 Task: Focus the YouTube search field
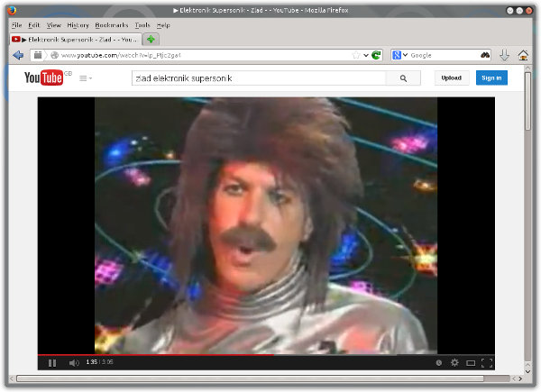pos(259,78)
